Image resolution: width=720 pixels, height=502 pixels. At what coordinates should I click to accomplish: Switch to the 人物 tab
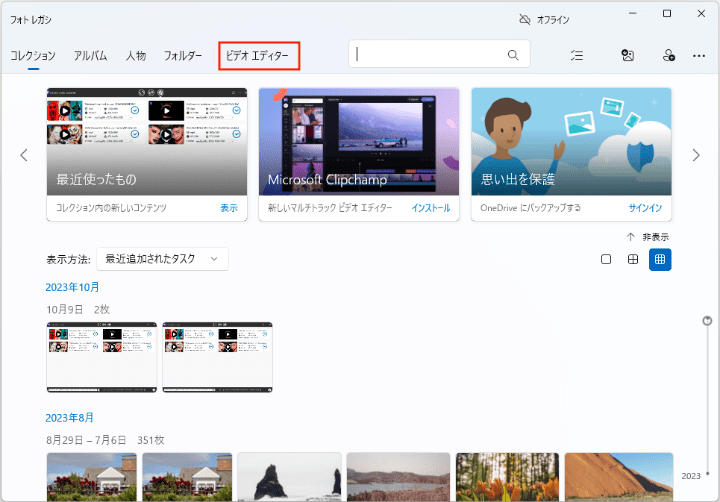click(136, 56)
